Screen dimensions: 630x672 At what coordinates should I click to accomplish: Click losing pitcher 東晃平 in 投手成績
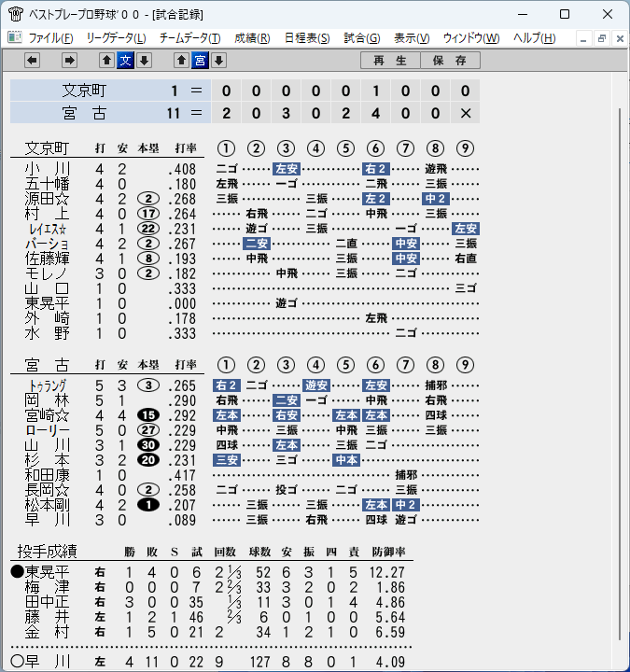tap(48, 572)
